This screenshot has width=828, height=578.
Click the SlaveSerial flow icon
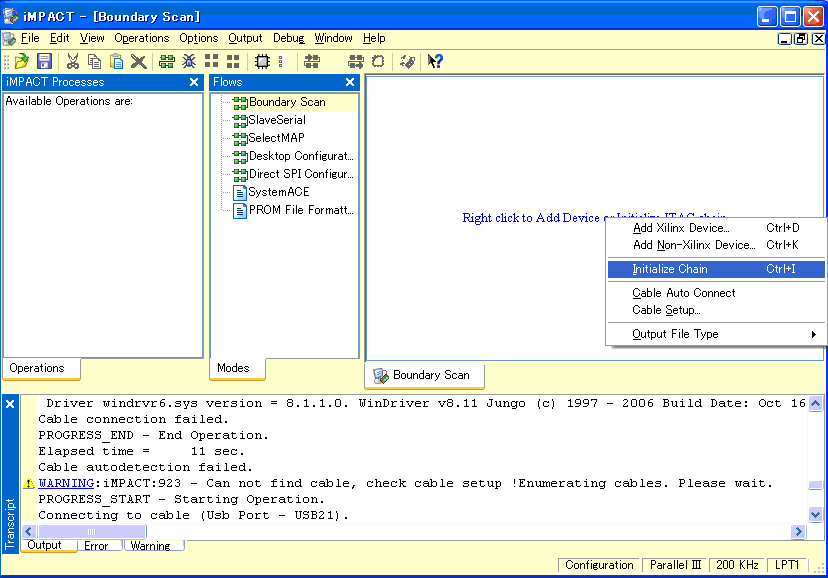(x=240, y=120)
